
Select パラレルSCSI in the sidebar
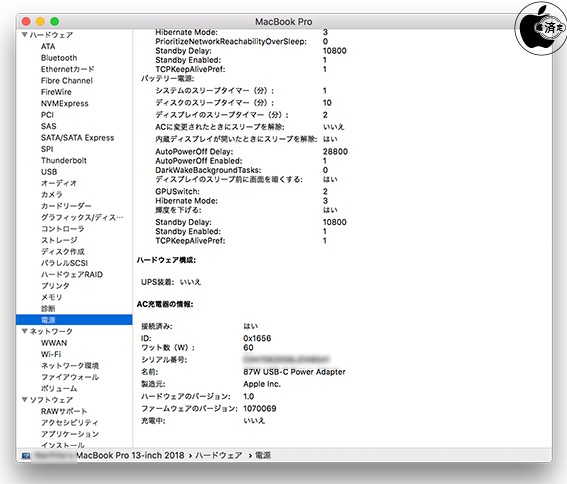click(x=64, y=263)
